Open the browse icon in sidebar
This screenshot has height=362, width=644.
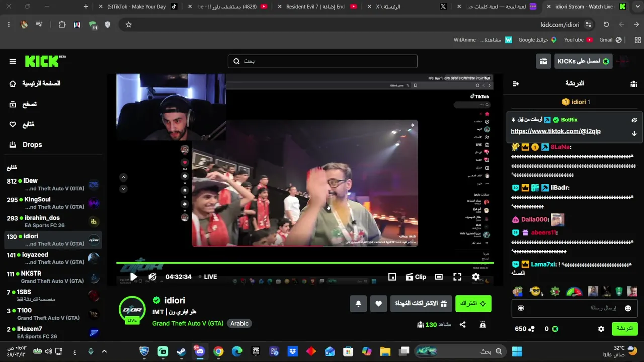coord(13,104)
